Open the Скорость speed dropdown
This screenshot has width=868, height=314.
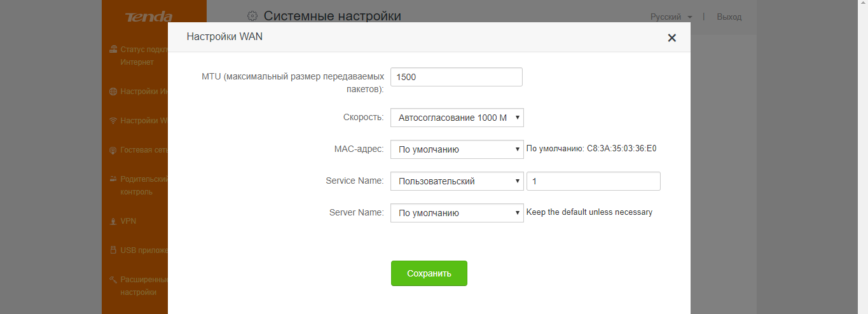(x=457, y=118)
